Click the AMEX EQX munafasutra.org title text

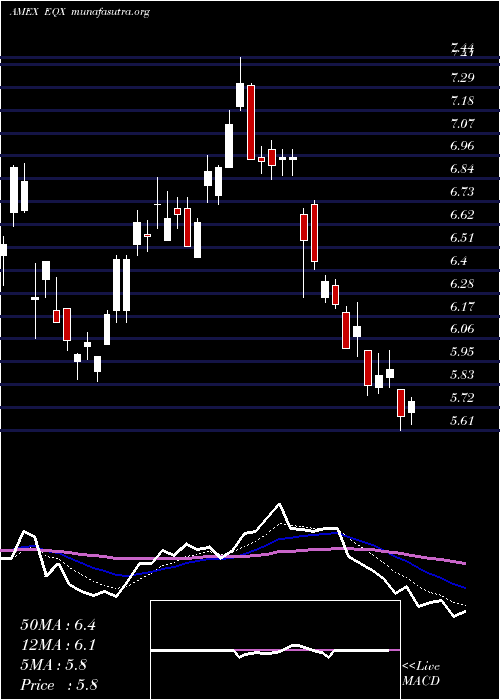(x=79, y=12)
